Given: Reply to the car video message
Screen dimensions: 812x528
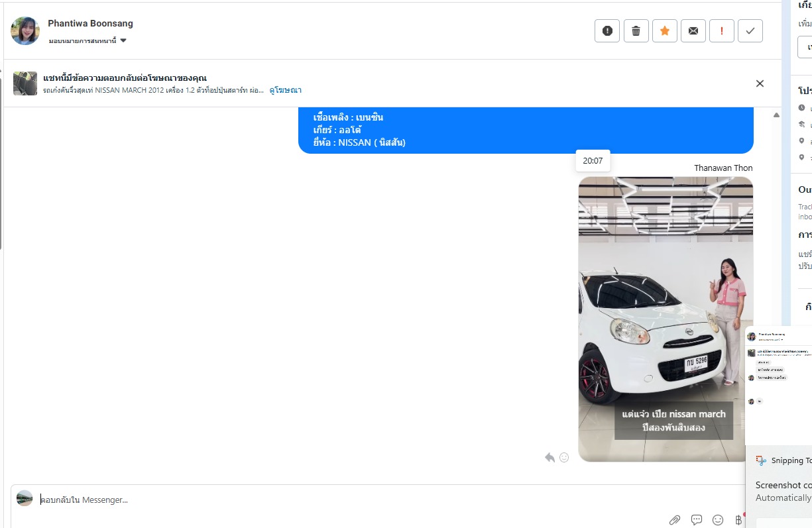Looking at the screenshot, I should (x=550, y=457).
